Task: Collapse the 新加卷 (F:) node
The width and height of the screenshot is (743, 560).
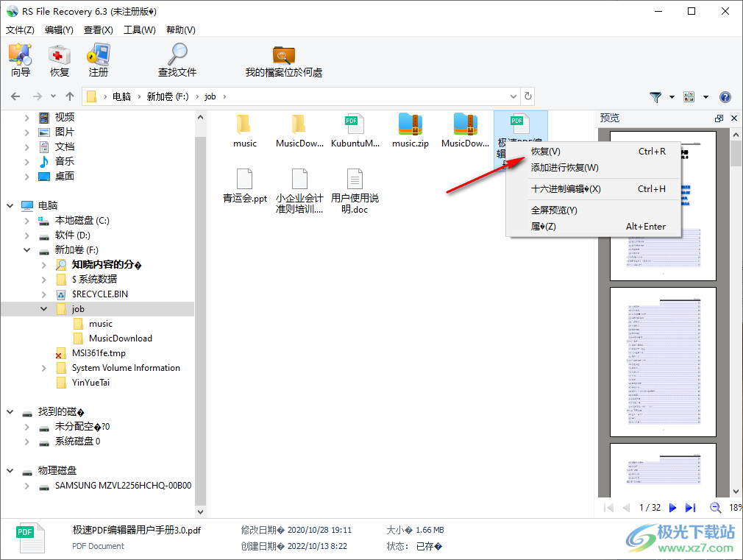Action: (x=27, y=250)
